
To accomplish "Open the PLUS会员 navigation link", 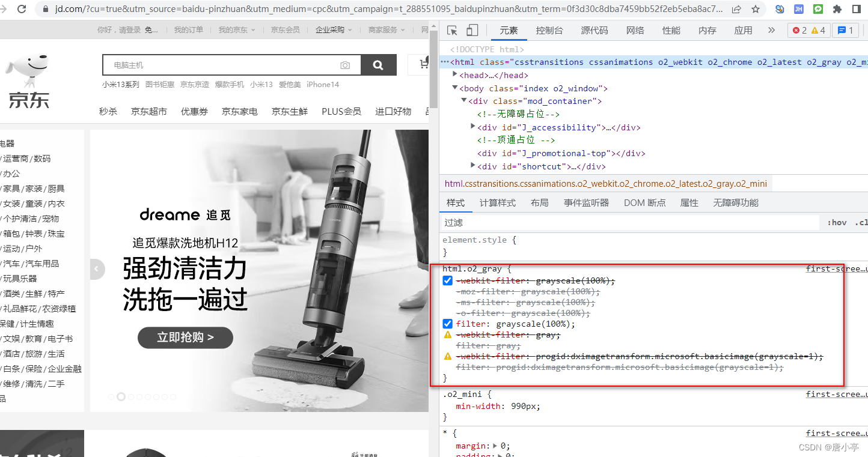I will (341, 111).
